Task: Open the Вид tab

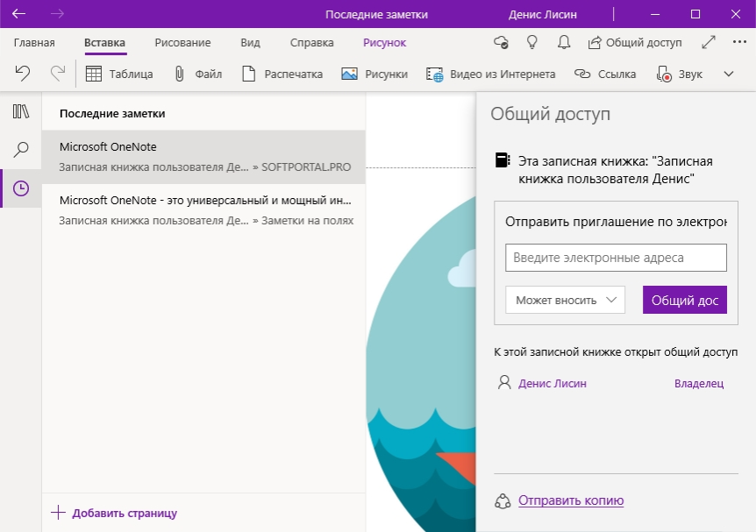Action: click(250, 43)
